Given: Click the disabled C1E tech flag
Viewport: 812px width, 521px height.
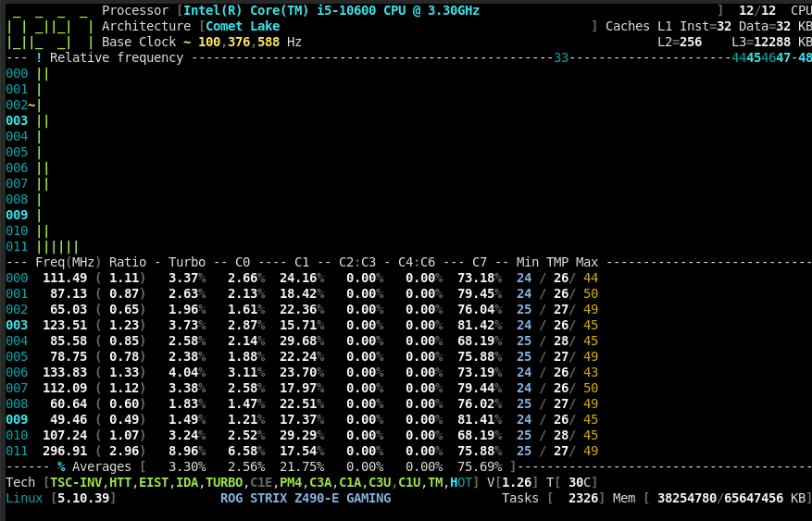Looking at the screenshot, I should pos(261,482).
